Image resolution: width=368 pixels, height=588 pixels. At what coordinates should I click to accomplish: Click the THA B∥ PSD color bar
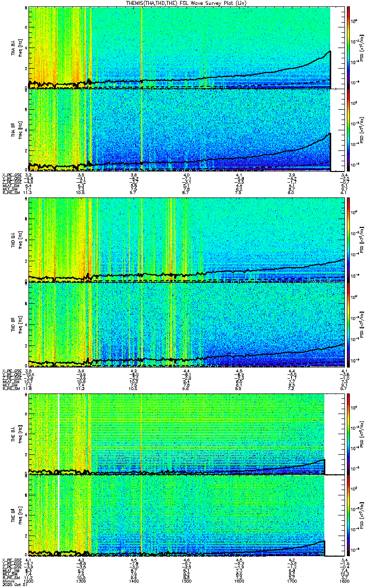point(349,130)
